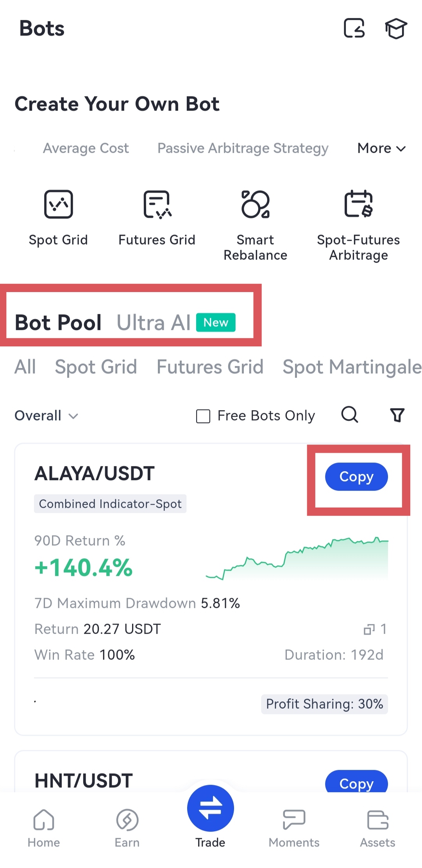This screenshot has width=422, height=868.
Task: Tap the search magnifier icon
Action: pos(350,415)
